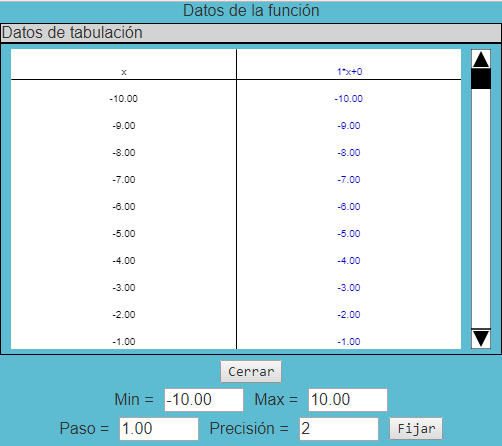Select the Paso step input field
This screenshot has width=502, height=446.
159,429
